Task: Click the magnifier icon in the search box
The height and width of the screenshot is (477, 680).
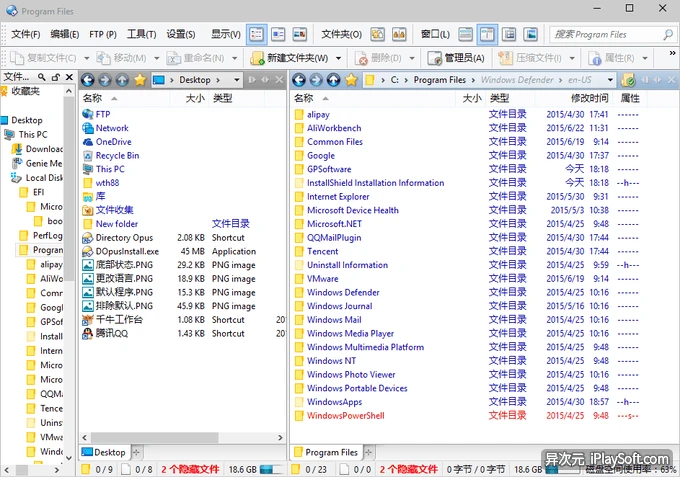Action: [667, 34]
